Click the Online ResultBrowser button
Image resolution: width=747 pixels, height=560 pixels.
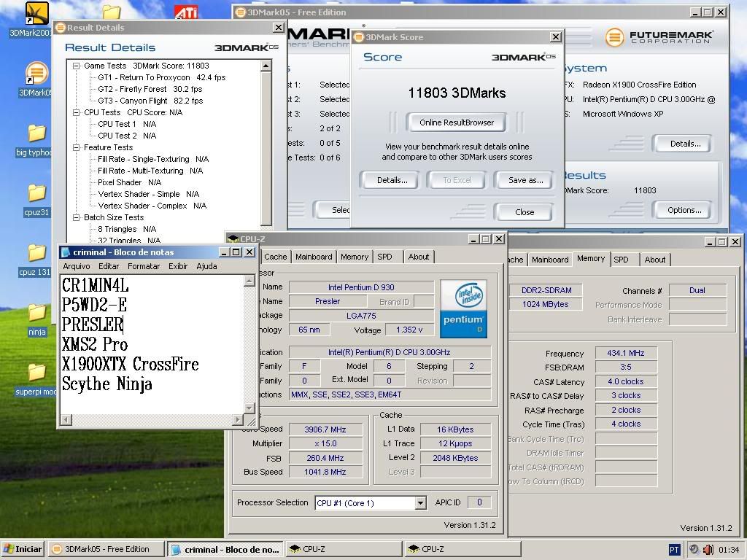coord(457,122)
